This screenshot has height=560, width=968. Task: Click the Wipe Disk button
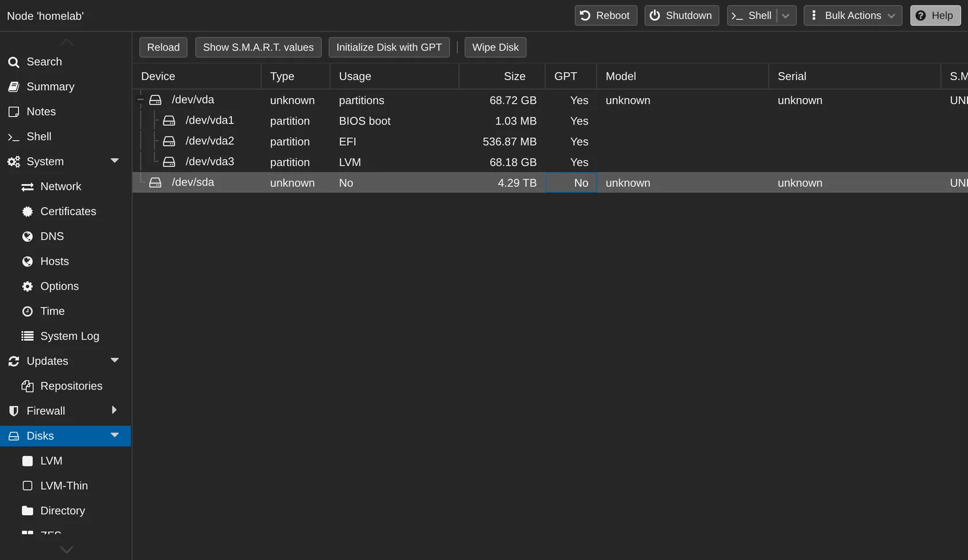pyautogui.click(x=495, y=48)
